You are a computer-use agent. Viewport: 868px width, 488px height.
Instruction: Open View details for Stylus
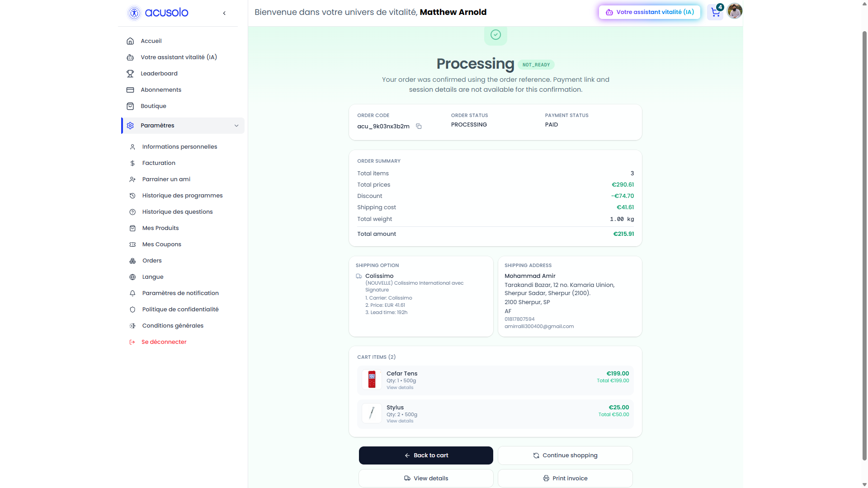400,421
